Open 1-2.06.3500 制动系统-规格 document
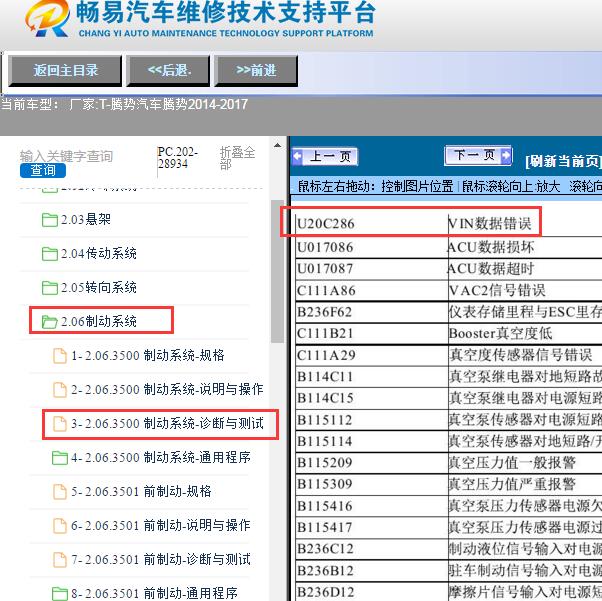This screenshot has width=602, height=601. coord(148,355)
